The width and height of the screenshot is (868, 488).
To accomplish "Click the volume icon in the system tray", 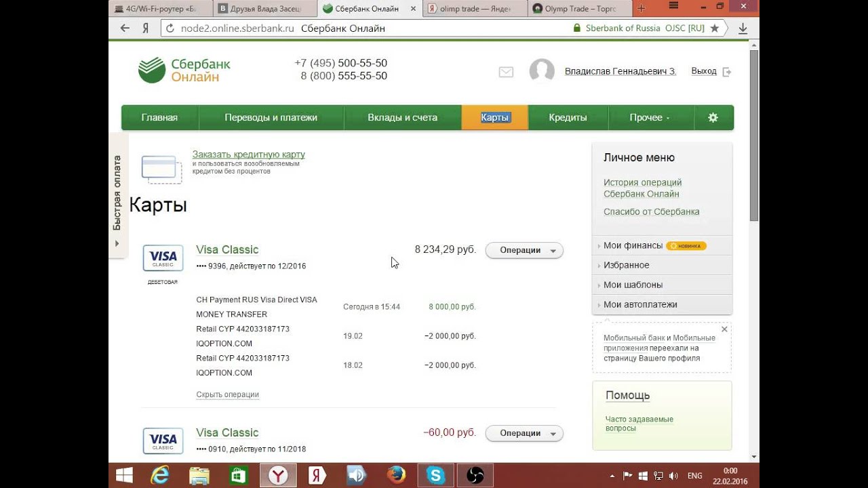I will coord(673,476).
